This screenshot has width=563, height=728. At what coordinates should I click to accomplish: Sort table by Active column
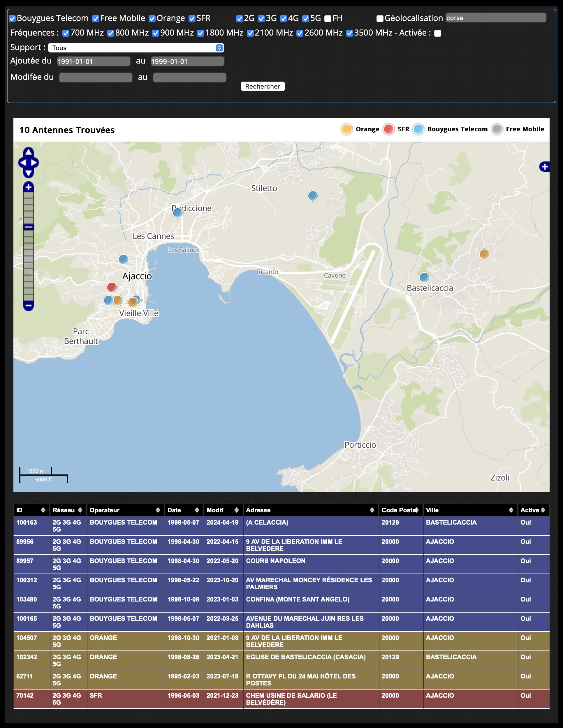point(533,510)
